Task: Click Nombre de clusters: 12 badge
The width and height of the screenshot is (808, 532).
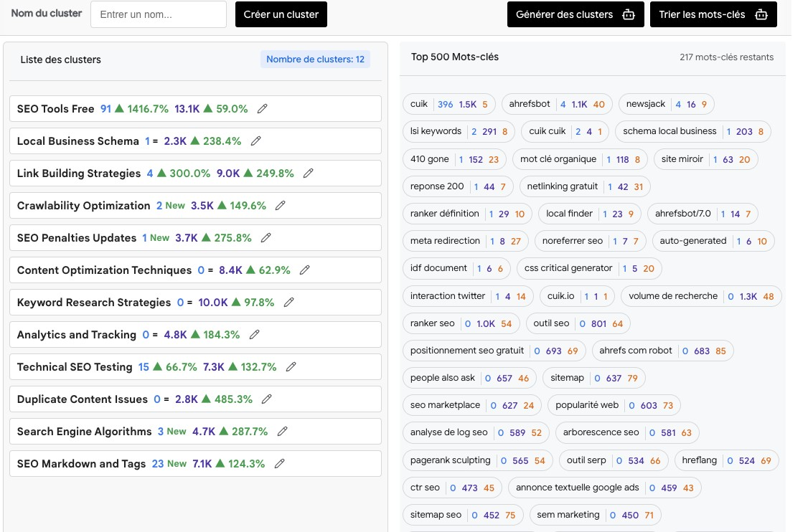Action: click(x=315, y=60)
